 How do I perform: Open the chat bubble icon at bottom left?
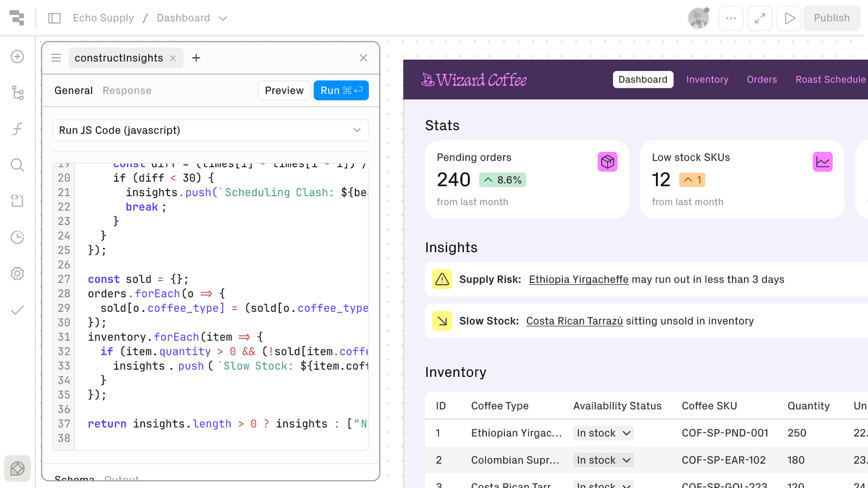coord(17,468)
